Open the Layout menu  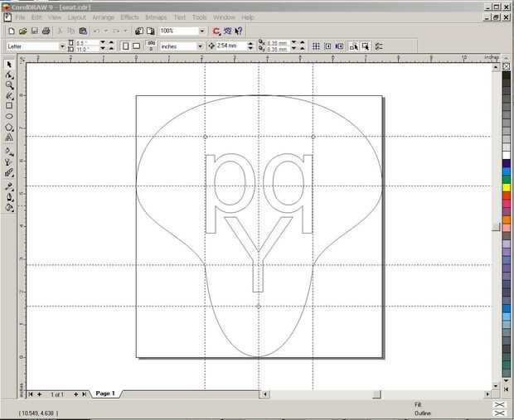77,17
